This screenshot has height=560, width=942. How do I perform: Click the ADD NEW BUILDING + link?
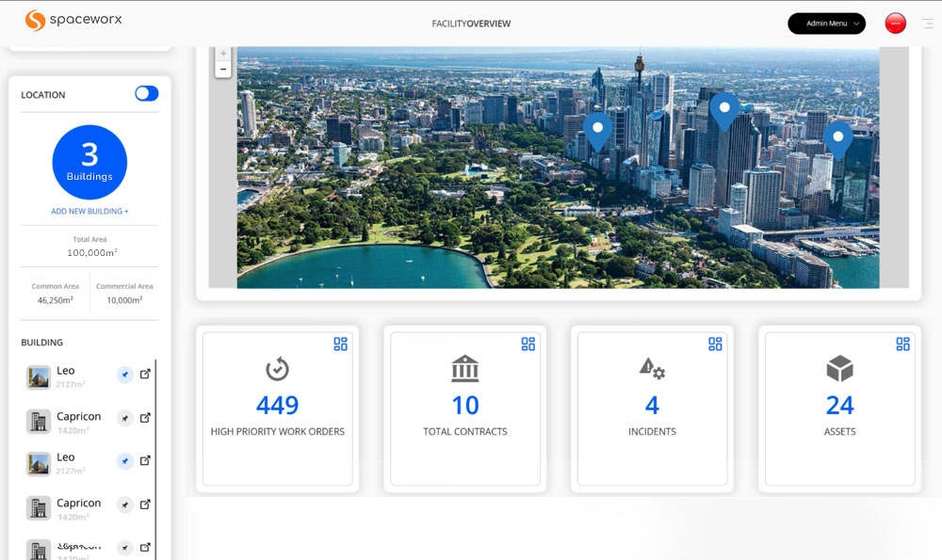[89, 211]
